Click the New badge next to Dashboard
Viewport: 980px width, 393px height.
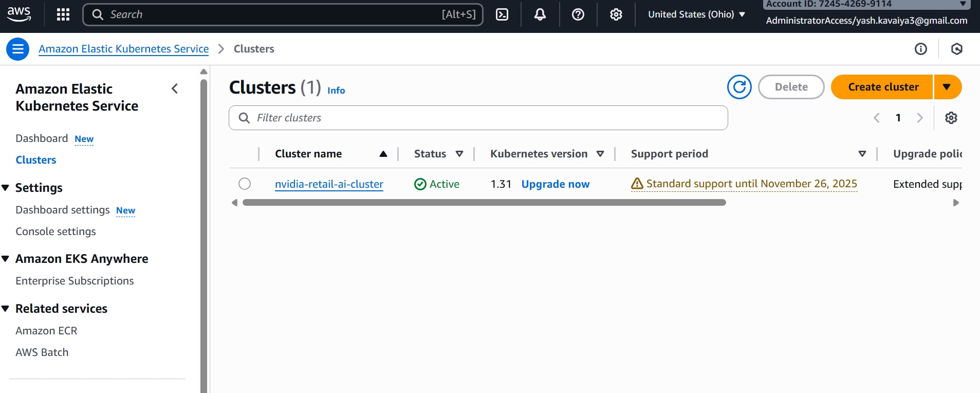(84, 139)
